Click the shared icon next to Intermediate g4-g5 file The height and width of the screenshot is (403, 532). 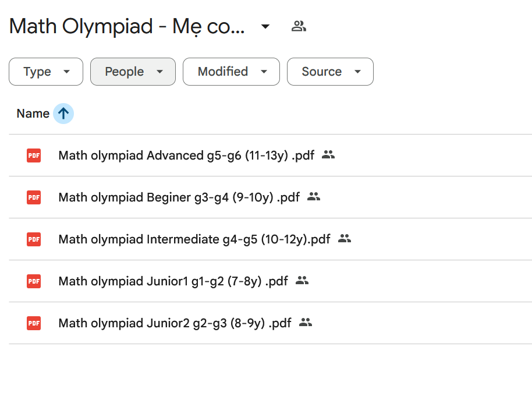pos(345,239)
